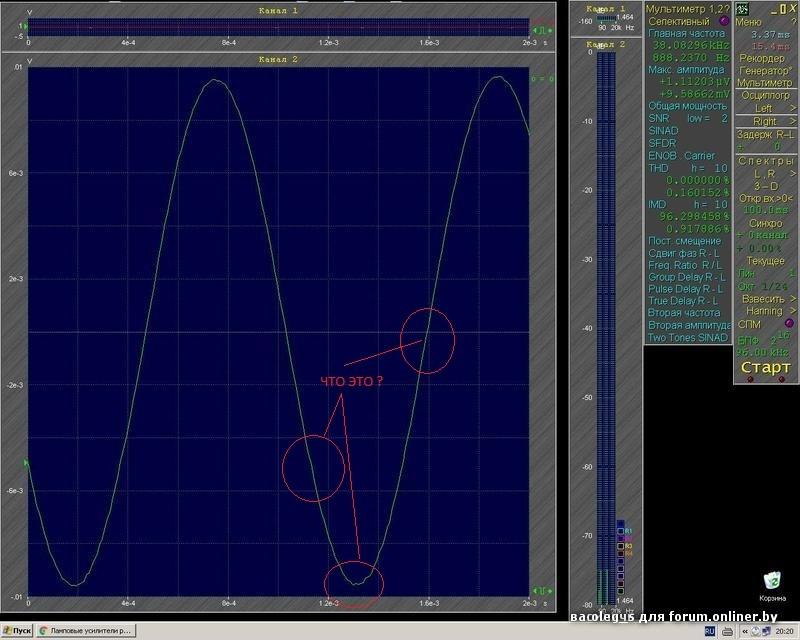Click the oscilloscope app icon in the panel header

coord(742,8)
